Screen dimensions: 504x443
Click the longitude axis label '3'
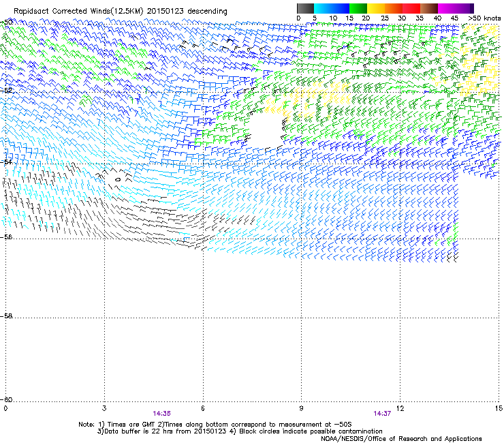point(104,408)
